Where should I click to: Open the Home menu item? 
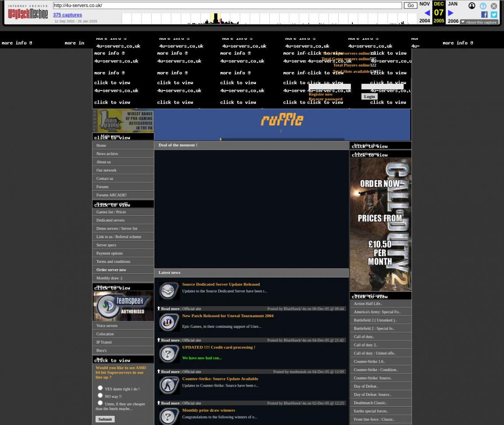point(123,145)
